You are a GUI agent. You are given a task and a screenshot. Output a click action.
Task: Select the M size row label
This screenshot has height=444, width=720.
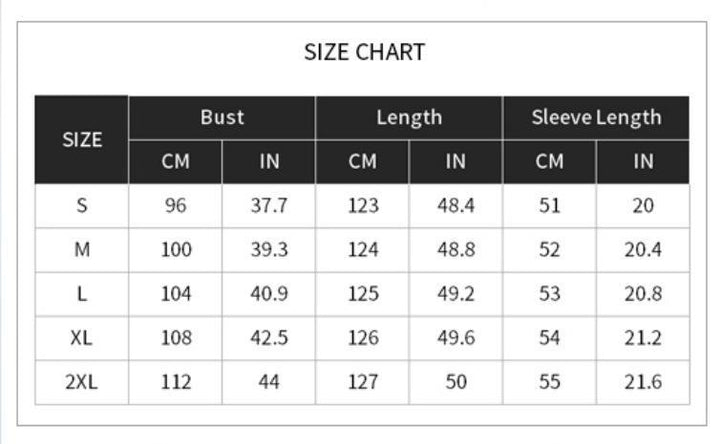pos(82,250)
